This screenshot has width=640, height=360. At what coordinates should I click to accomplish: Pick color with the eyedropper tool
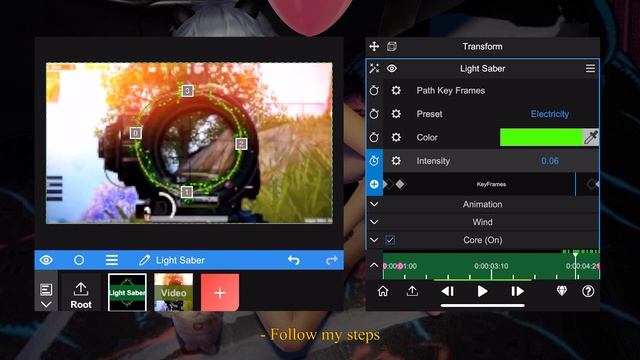pyautogui.click(x=591, y=137)
